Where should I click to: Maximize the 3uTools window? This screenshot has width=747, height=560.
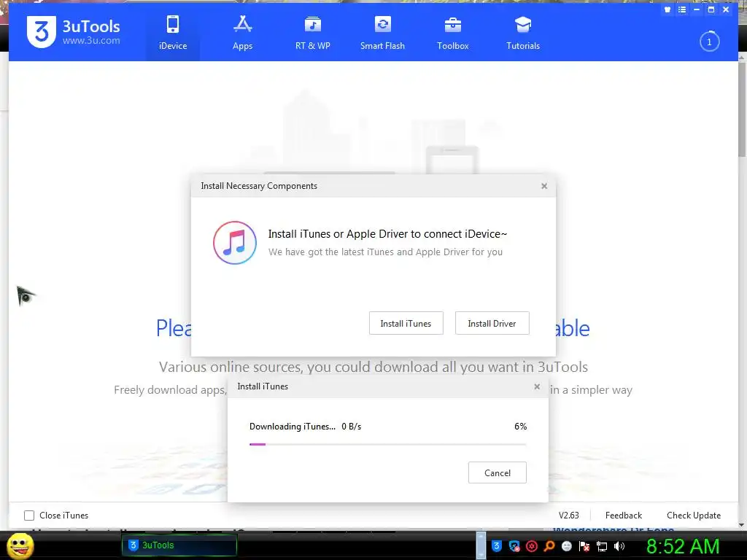[711, 9]
